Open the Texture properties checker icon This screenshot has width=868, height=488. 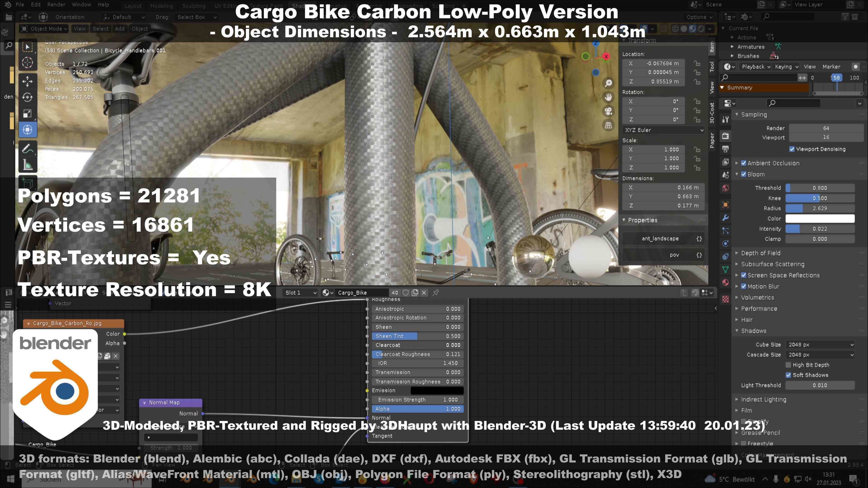pyautogui.click(x=725, y=299)
